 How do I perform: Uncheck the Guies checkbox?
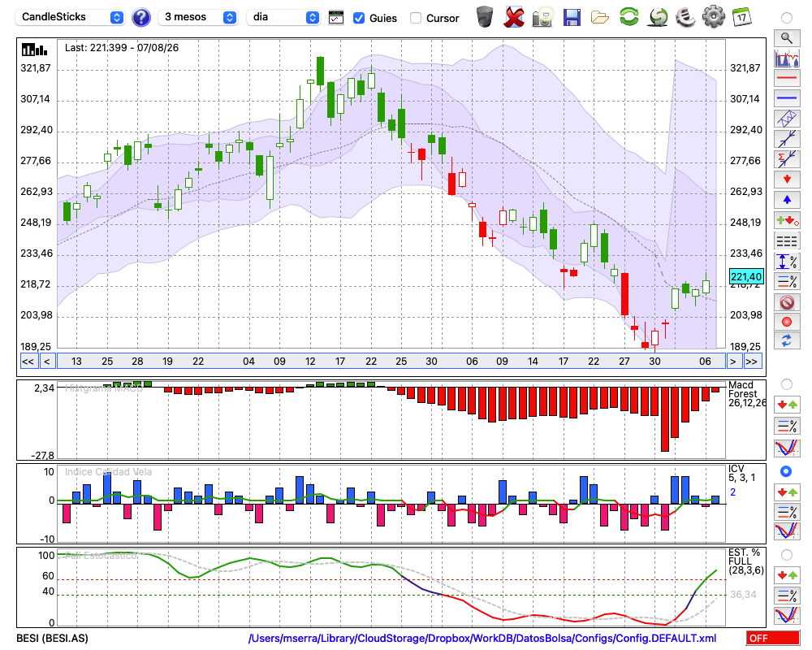tap(358, 18)
